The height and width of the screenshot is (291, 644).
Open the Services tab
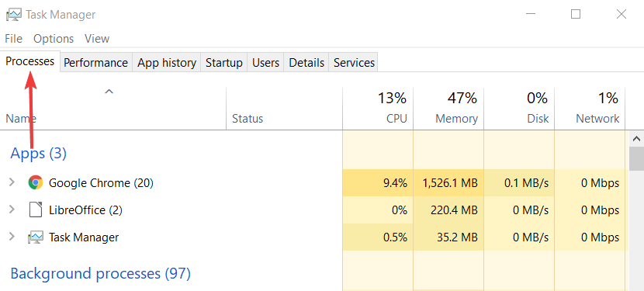pos(354,63)
